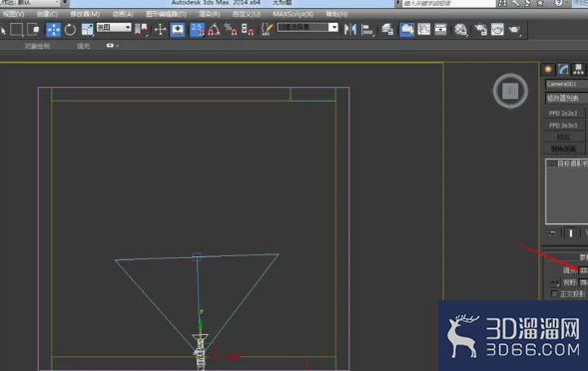Open the 动画(A) menu
588x371 pixels.
(123, 14)
